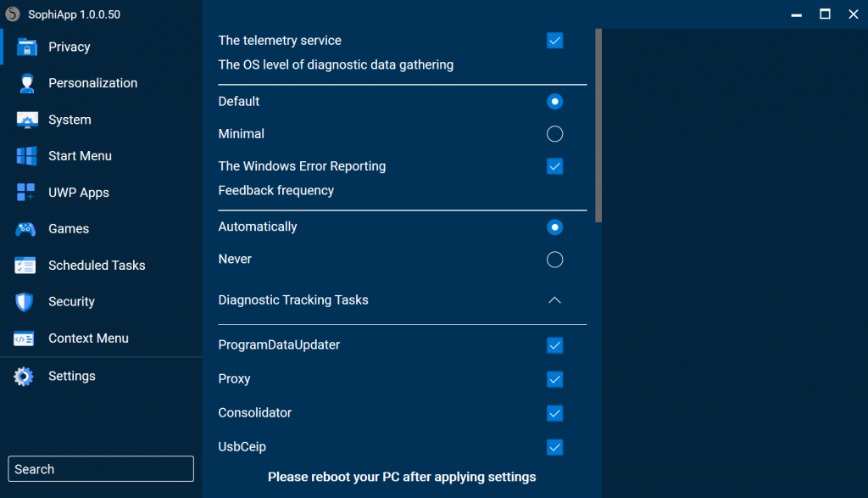Switch to the Personalization tab

(93, 83)
